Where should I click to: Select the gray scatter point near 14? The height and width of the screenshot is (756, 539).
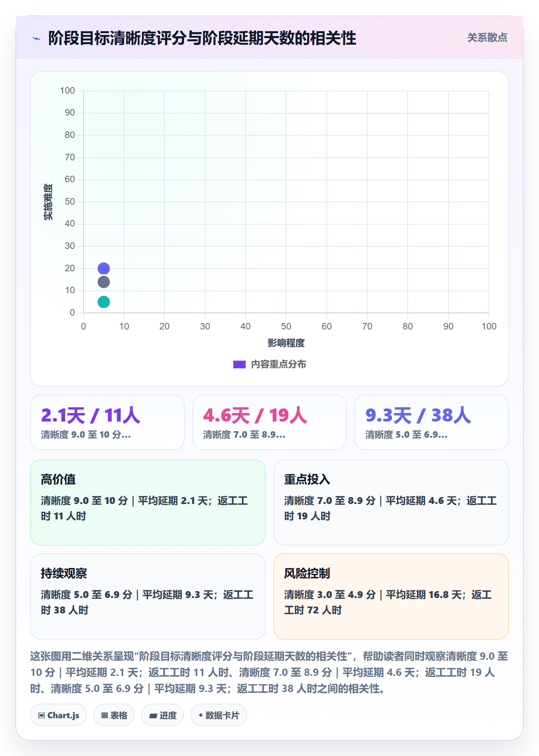(104, 282)
